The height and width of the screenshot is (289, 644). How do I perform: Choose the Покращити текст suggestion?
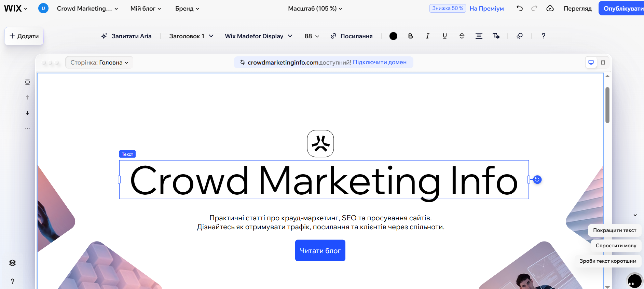tap(615, 230)
